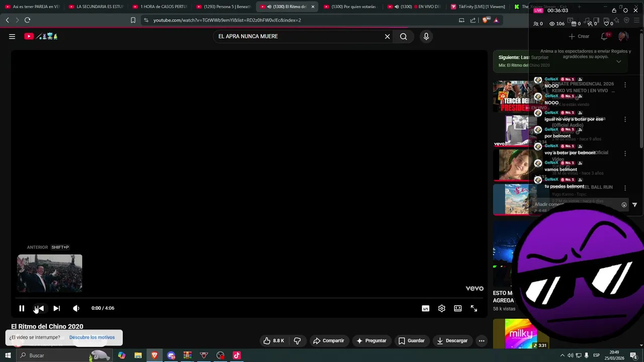The width and height of the screenshot is (644, 362).
Task: Go to YouTube home via logo
Action: click(41, 36)
